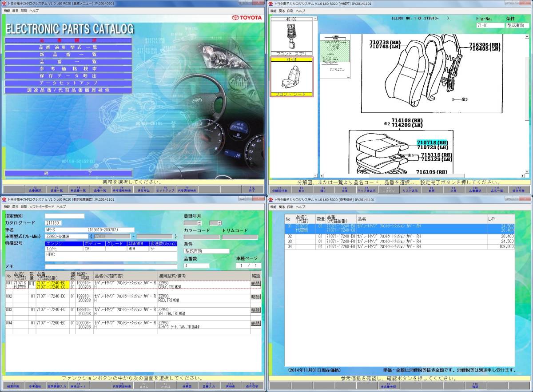This screenshot has width=533, height=392.
Task: Open 品番翻訳 in the main menu list
Action: tap(68, 40)
